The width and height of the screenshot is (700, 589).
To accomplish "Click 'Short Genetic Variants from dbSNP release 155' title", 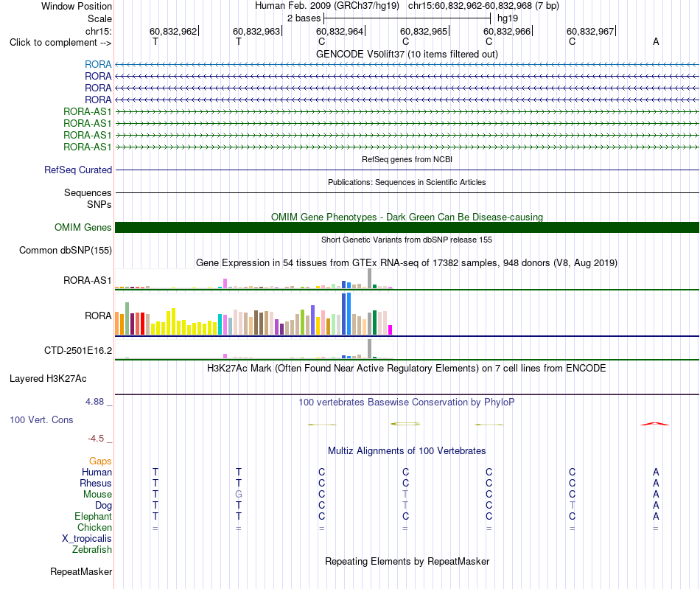I will pos(407,240).
